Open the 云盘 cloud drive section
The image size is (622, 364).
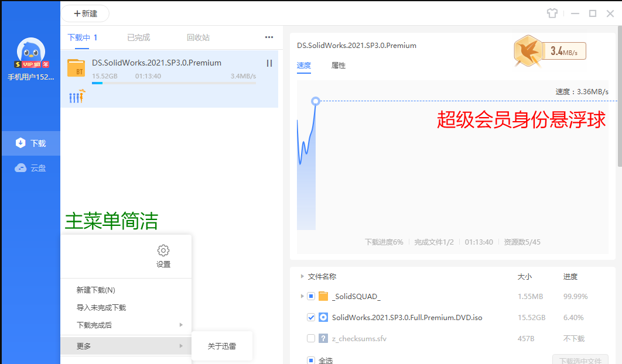(31, 168)
